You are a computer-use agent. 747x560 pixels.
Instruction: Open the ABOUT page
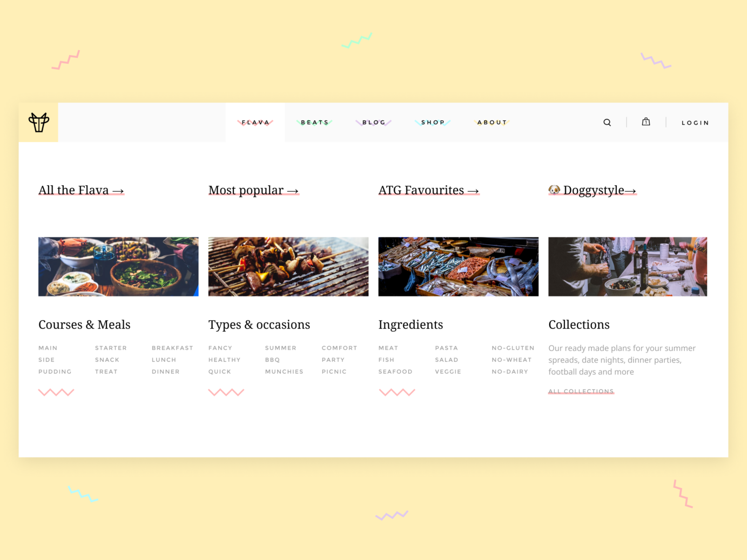point(492,122)
